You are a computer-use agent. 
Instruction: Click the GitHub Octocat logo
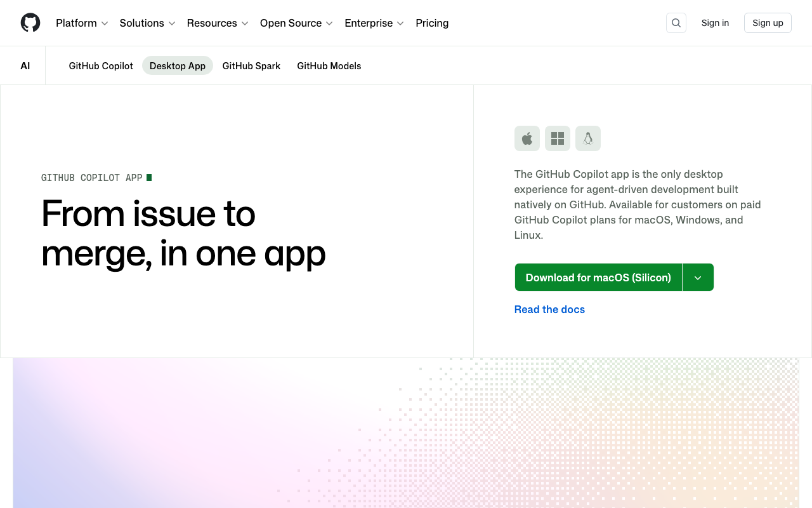tap(30, 23)
